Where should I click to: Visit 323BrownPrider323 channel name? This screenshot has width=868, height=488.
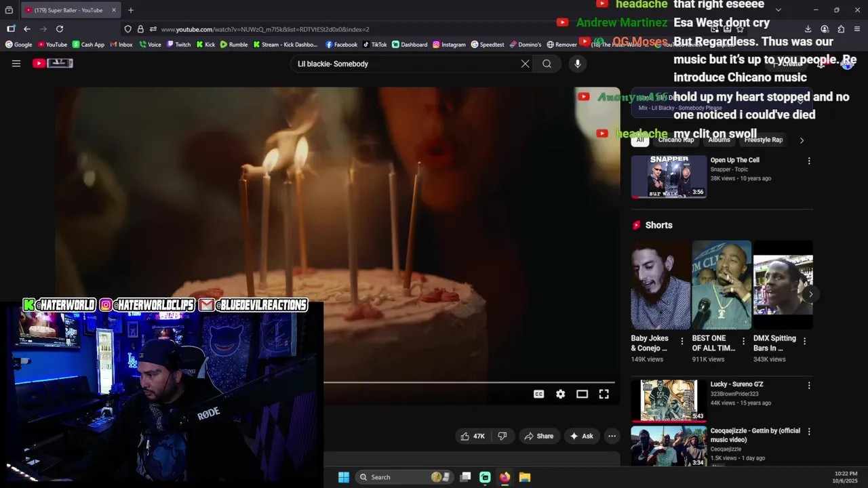click(734, 394)
